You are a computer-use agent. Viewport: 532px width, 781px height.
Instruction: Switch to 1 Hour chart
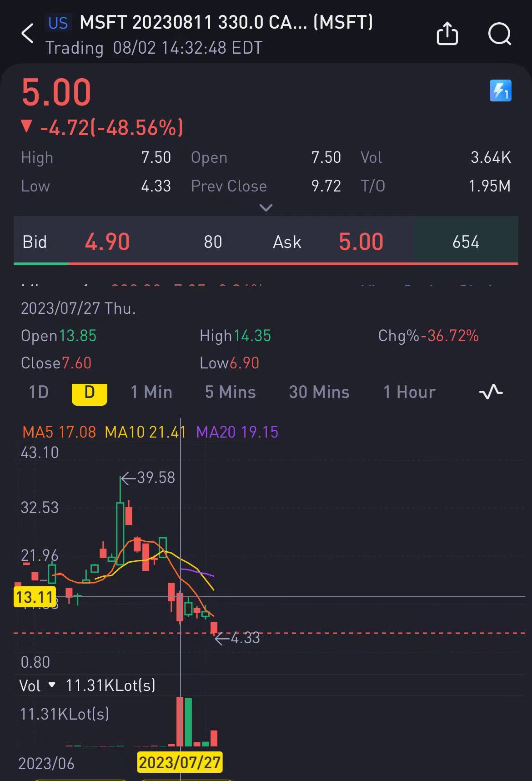tap(410, 392)
